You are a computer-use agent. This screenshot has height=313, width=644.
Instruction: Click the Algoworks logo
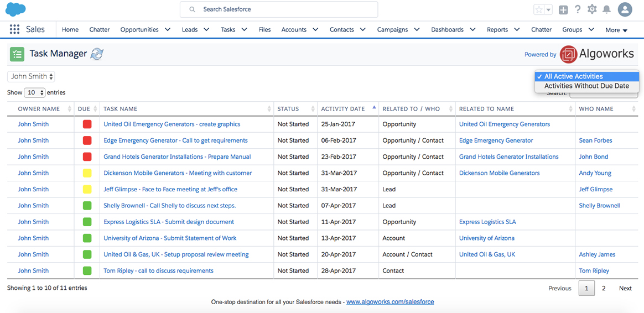pos(597,54)
